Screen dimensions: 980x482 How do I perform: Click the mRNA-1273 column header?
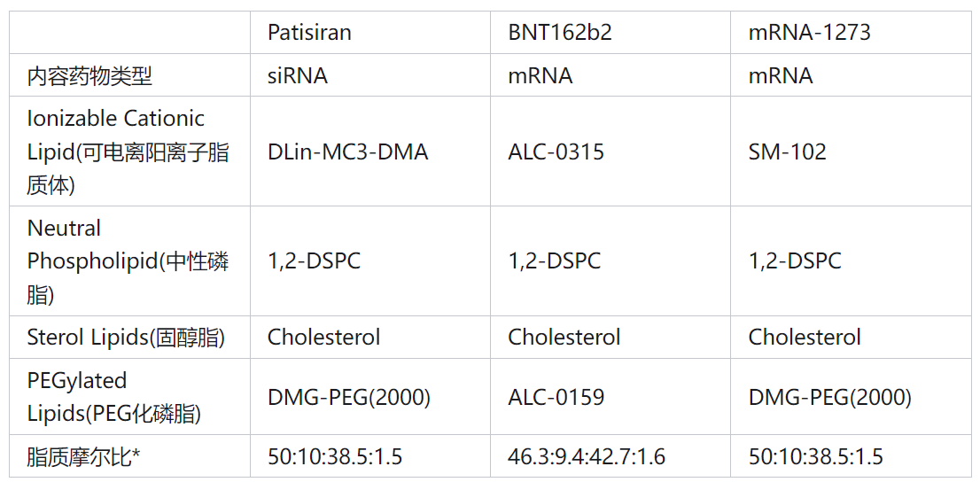809,33
